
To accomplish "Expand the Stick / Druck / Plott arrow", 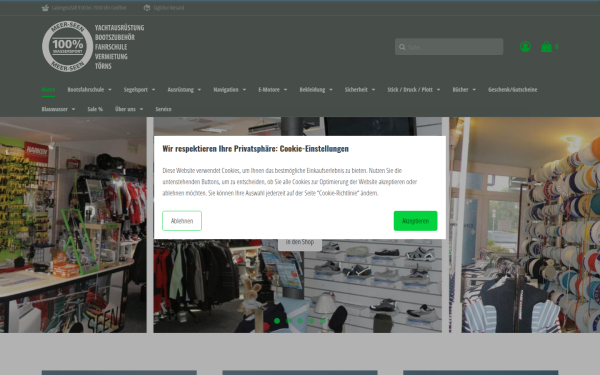I will (439, 90).
